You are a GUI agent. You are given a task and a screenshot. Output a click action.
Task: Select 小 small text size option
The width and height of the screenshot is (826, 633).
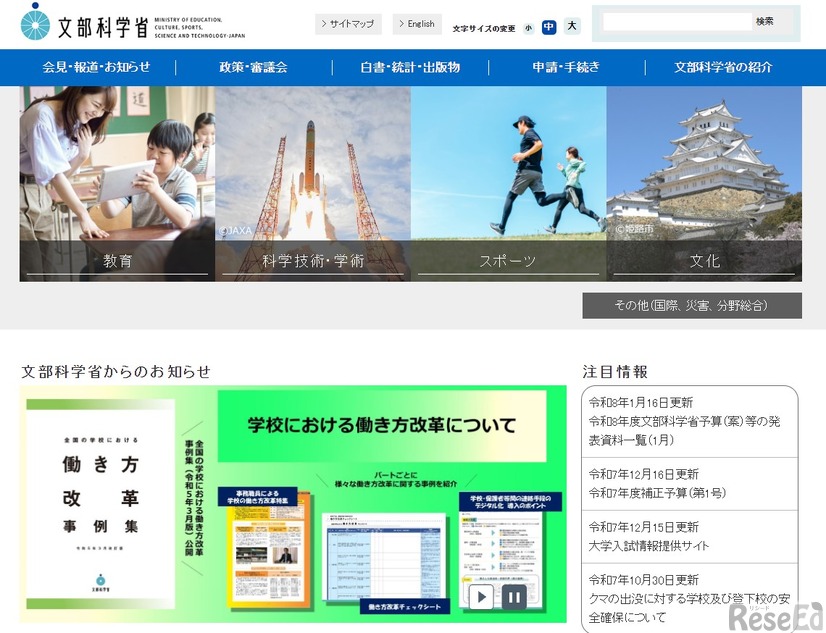(528, 29)
